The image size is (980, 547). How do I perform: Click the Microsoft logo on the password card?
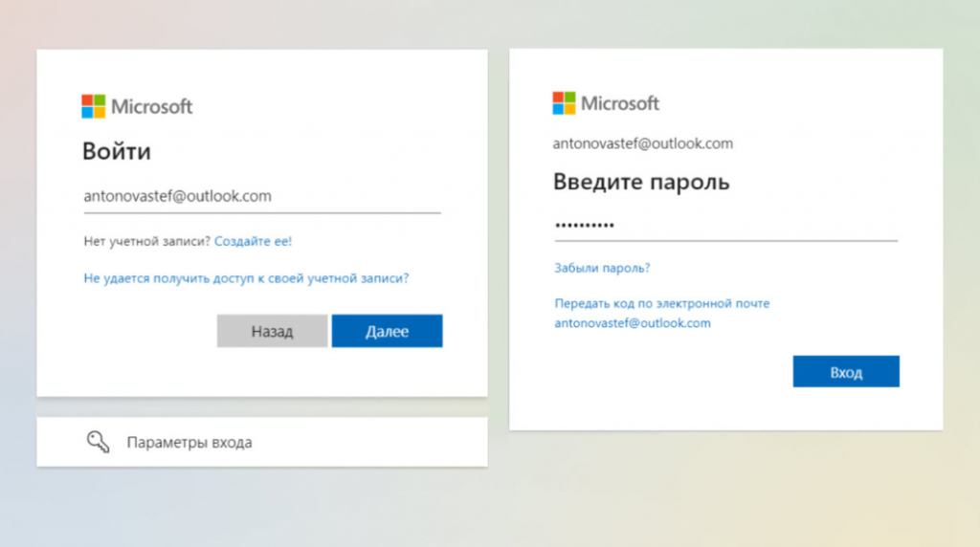606,103
